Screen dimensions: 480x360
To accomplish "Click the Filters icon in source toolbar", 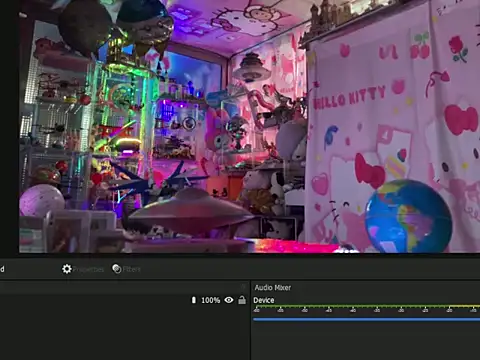I will tap(117, 269).
